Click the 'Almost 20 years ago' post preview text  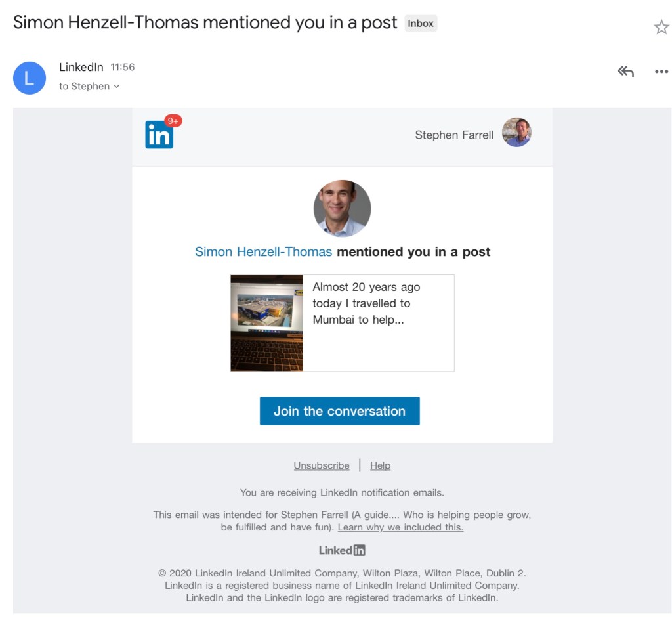click(x=366, y=303)
